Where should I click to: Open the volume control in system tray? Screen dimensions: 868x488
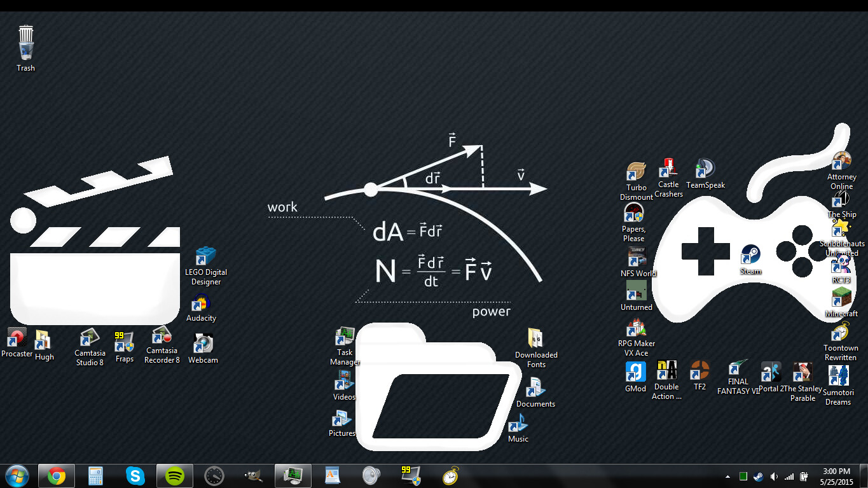[774, 476]
